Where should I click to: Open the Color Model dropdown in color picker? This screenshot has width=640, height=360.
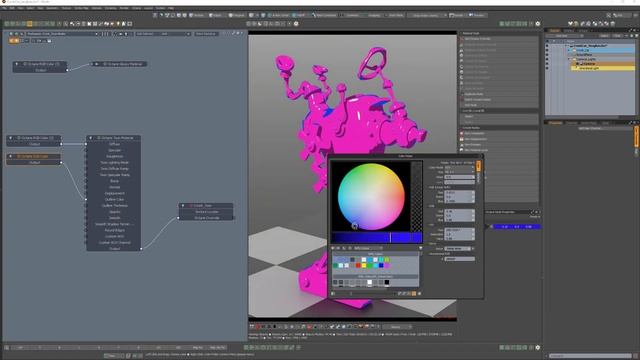pos(459,167)
